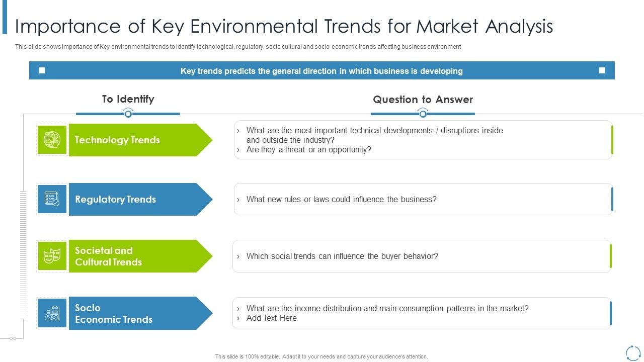Click text 'What are the most important technical developments'
The width and height of the screenshot is (644, 362).
pyautogui.click(x=375, y=135)
